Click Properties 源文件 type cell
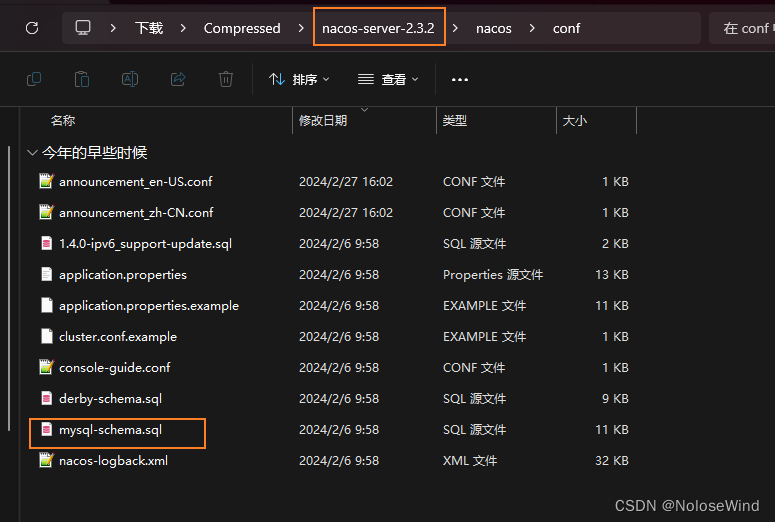Screen dimensions: 775x522 click(493, 275)
